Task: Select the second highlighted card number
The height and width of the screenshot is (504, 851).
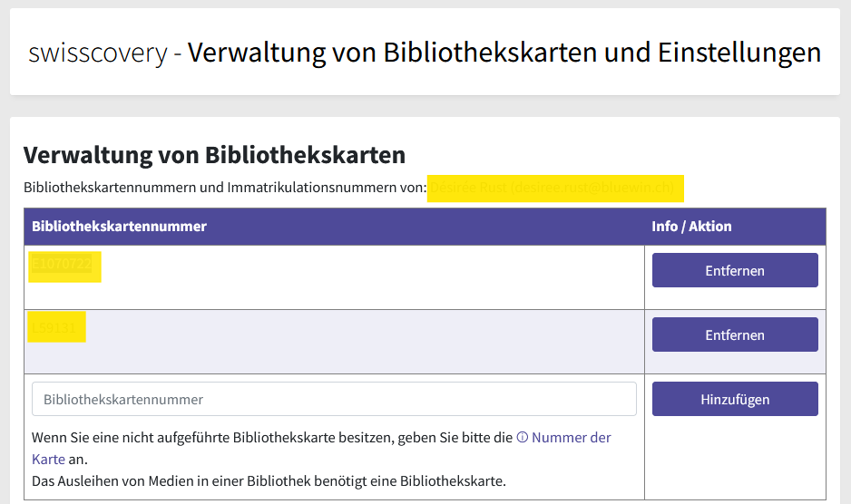Action: click(55, 327)
